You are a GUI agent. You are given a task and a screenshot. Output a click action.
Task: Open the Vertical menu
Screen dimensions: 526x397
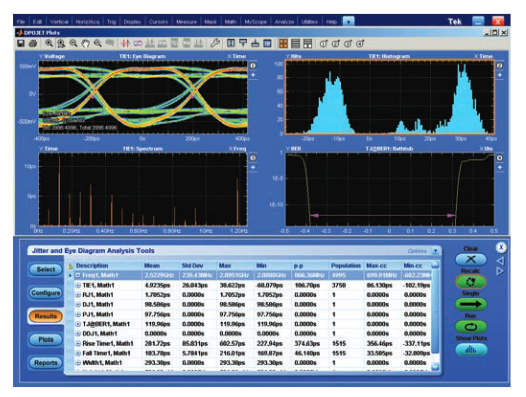click(x=59, y=22)
